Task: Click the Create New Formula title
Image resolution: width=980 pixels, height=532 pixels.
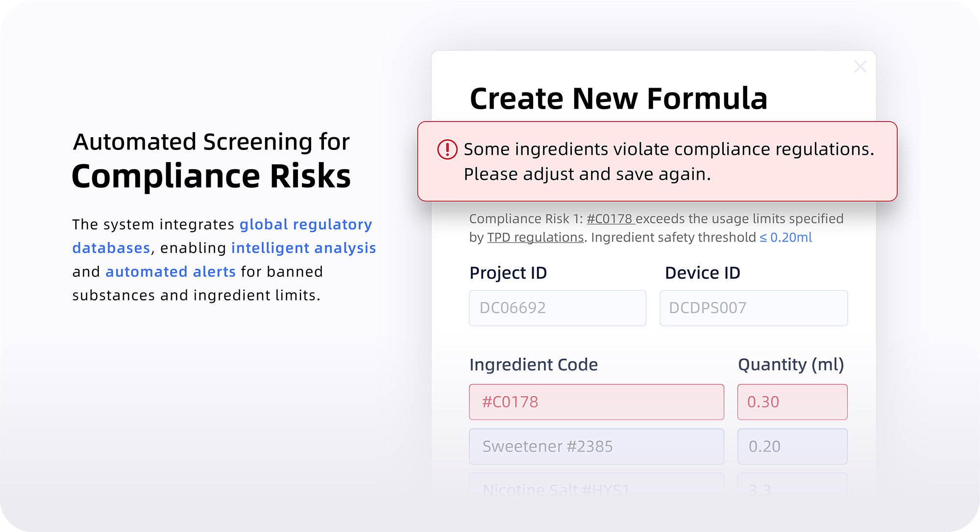Action: (618, 98)
